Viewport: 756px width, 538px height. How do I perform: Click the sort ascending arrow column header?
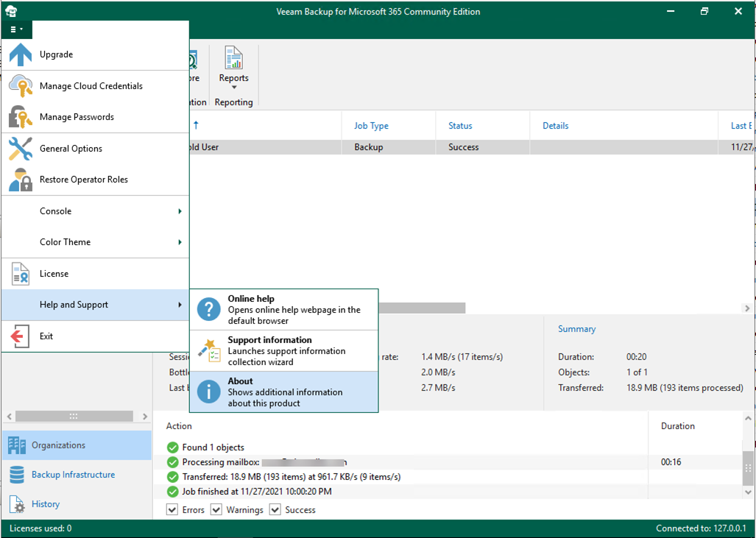pos(196,125)
